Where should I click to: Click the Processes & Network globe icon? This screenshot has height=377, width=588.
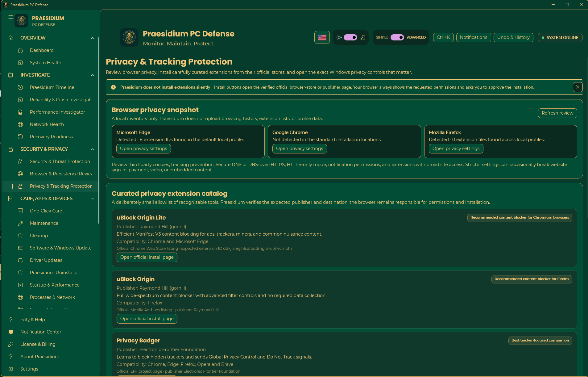point(20,297)
